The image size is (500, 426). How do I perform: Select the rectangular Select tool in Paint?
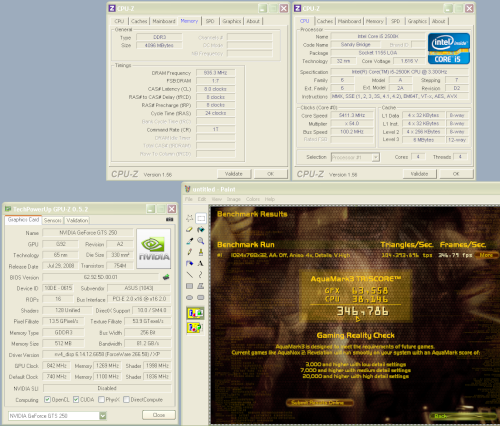[x=201, y=218]
